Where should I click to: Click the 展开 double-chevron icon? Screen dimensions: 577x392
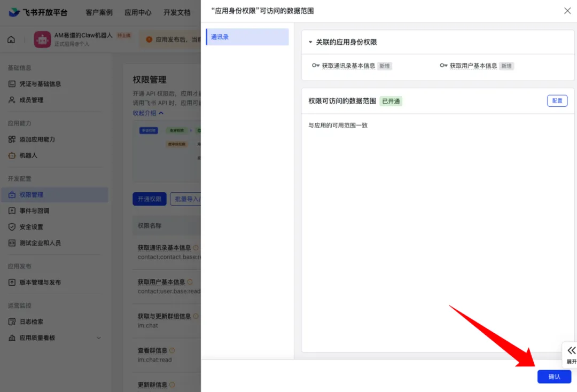(x=571, y=351)
